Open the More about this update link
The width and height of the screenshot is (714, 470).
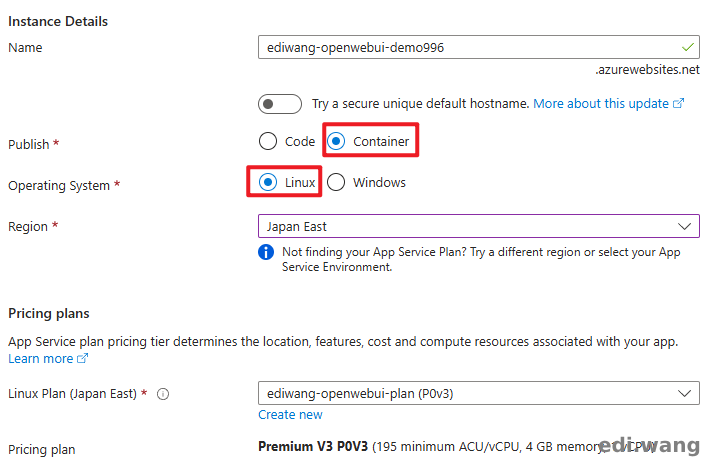click(x=601, y=104)
